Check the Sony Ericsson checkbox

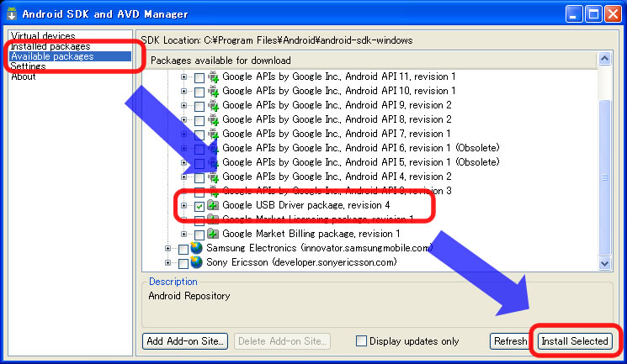[183, 264]
